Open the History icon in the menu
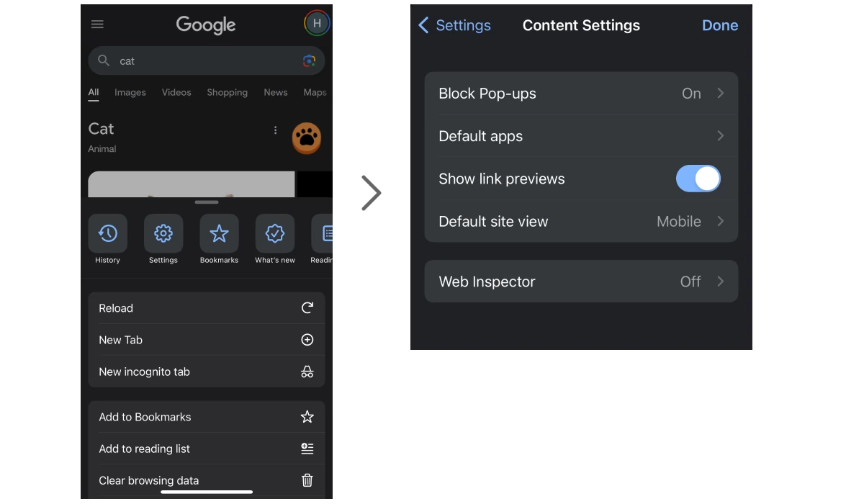 (108, 233)
